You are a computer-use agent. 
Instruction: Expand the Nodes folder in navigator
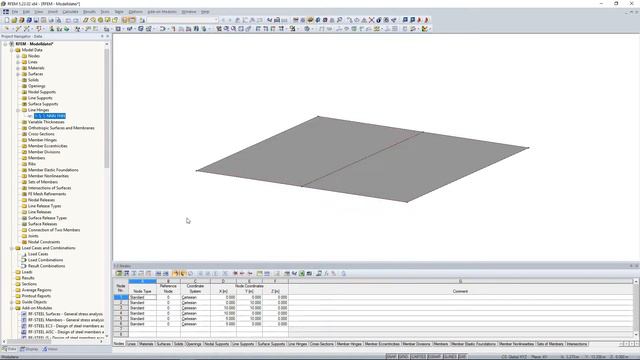[18, 56]
